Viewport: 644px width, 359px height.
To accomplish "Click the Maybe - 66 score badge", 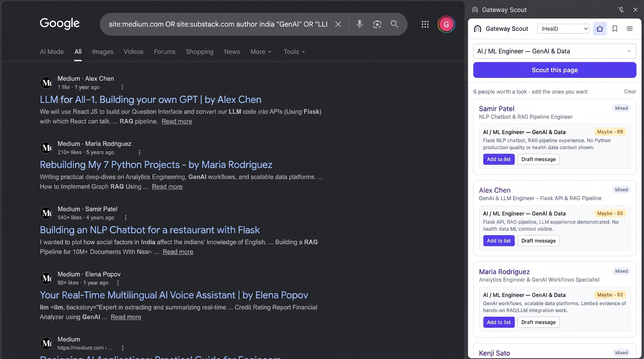I will coord(610,132).
